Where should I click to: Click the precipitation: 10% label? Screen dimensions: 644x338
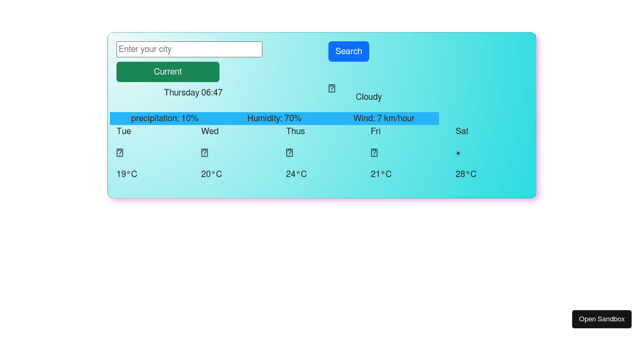(165, 118)
